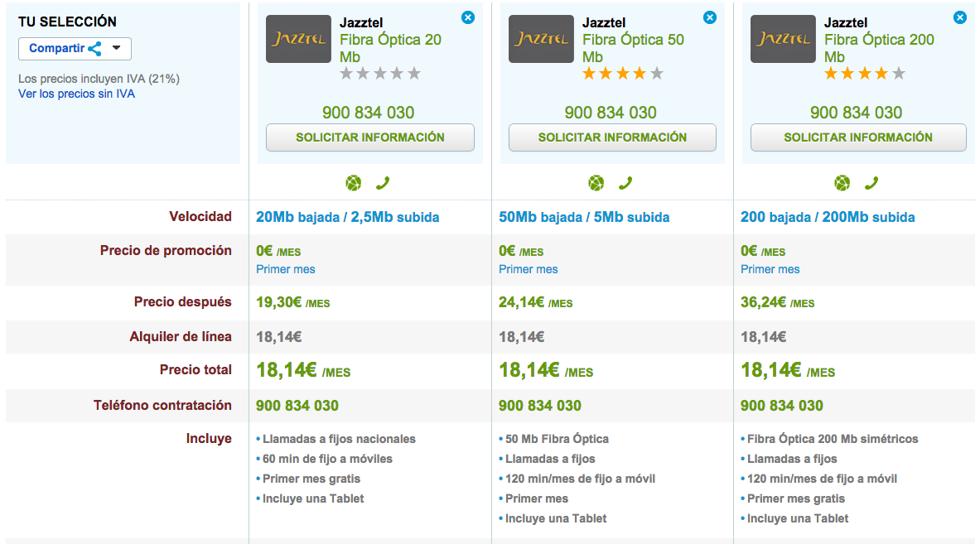The height and width of the screenshot is (544, 980).
Task: Select 50Mb bajada / 5Mb subida speed
Action: [584, 217]
